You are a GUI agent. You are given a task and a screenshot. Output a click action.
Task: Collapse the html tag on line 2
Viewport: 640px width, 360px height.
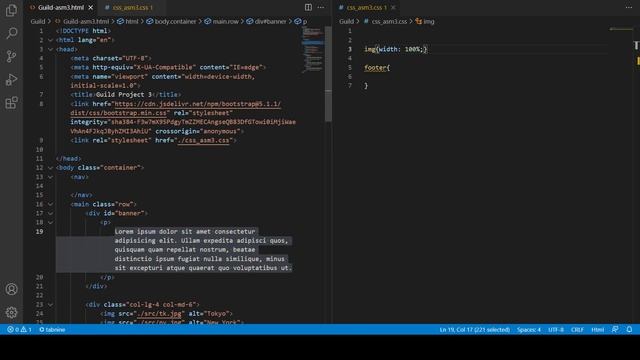[51, 40]
